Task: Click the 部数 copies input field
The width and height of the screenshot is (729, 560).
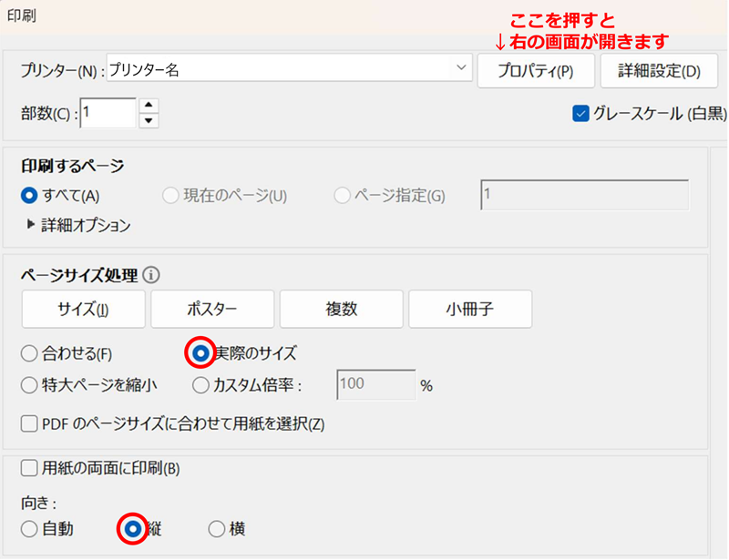Action: click(108, 113)
